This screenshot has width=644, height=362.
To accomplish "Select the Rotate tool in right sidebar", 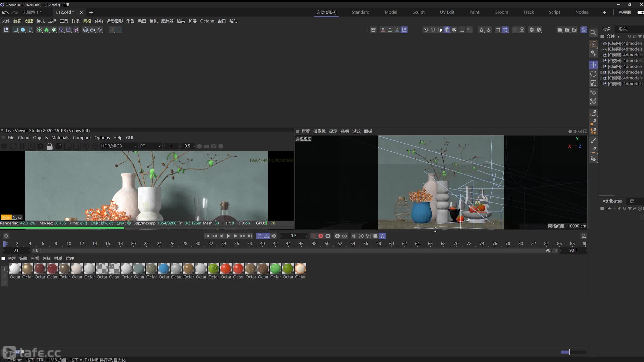I will click(593, 74).
